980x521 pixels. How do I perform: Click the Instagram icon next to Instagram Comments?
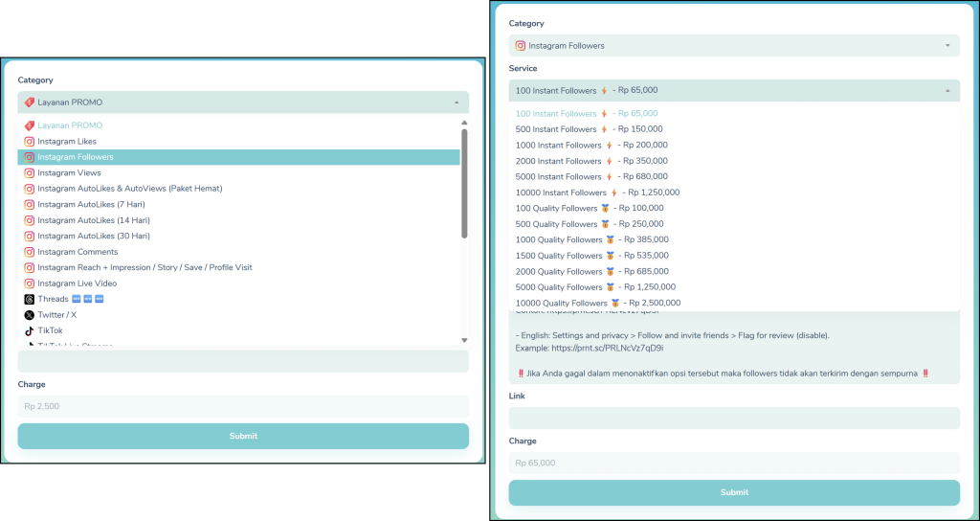point(29,252)
